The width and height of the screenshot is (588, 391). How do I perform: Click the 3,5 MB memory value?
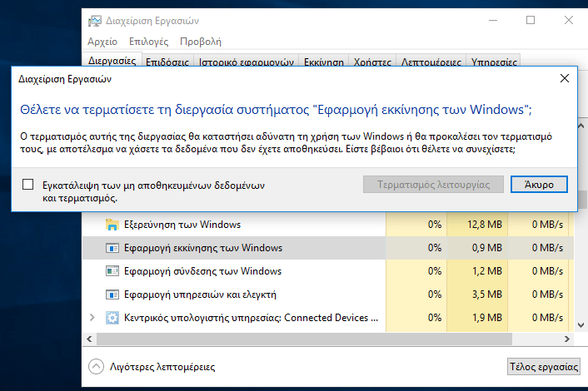pyautogui.click(x=486, y=294)
